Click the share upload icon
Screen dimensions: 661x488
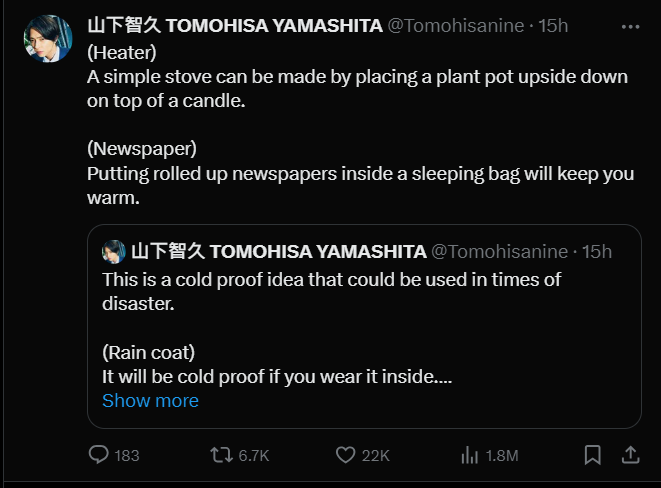coord(630,455)
